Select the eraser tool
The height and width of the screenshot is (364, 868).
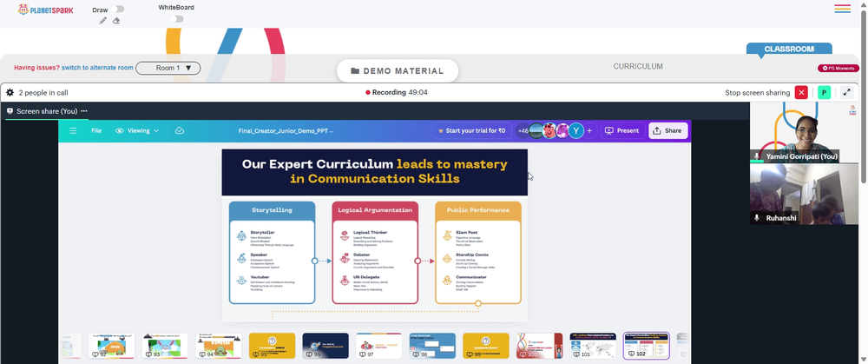(116, 21)
